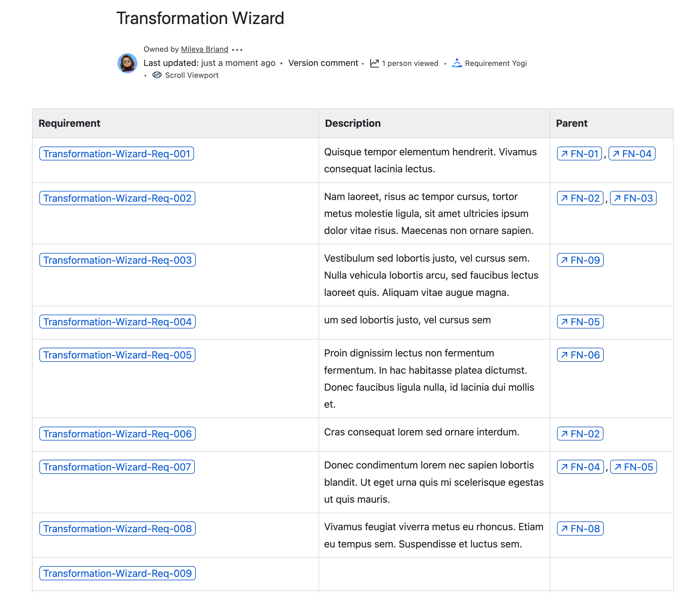Open the three-dots menu beside owner name
Viewport: 700px width, 593px height.
(237, 50)
